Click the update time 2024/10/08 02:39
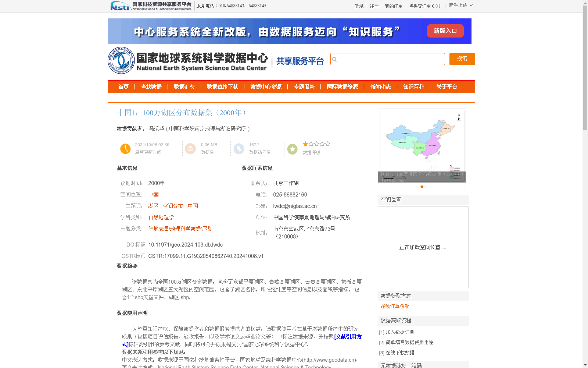 [x=152, y=145]
